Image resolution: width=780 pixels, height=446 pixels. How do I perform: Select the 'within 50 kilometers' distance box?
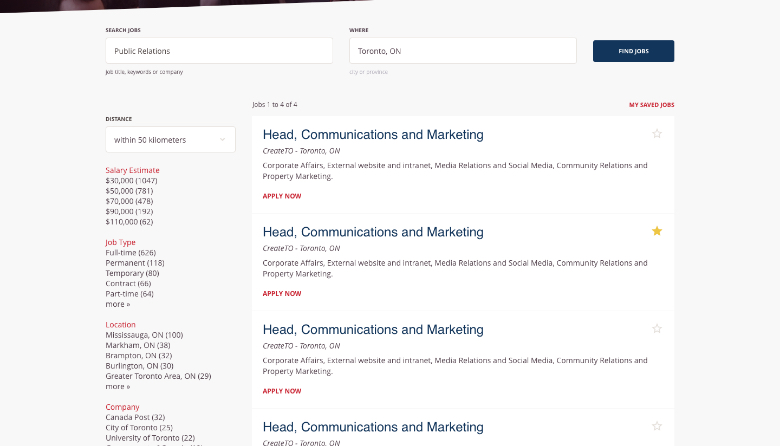tap(170, 140)
